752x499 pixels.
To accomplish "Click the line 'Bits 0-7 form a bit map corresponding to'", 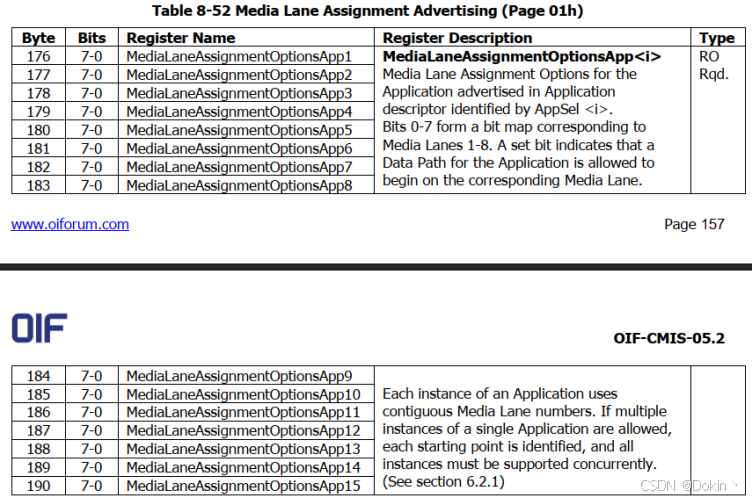I will point(514,127).
